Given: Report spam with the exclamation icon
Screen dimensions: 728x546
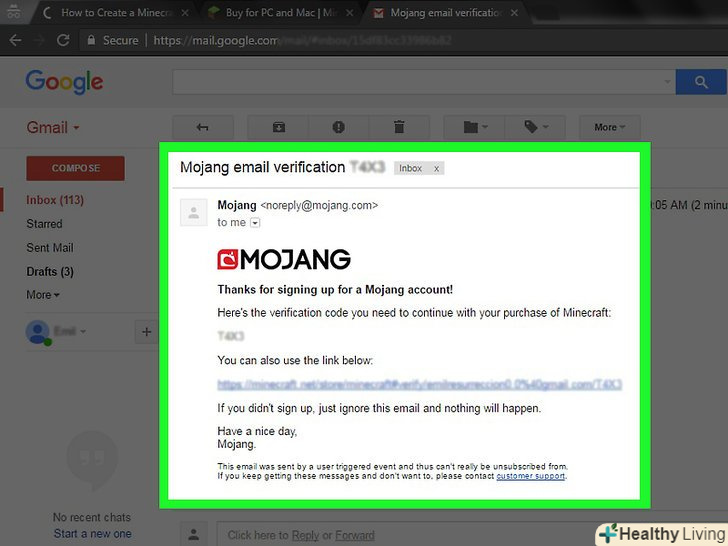Looking at the screenshot, I should (338, 127).
